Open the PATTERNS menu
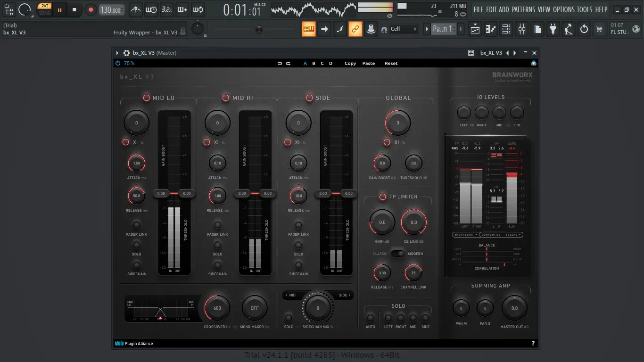644x362 pixels. click(523, 9)
